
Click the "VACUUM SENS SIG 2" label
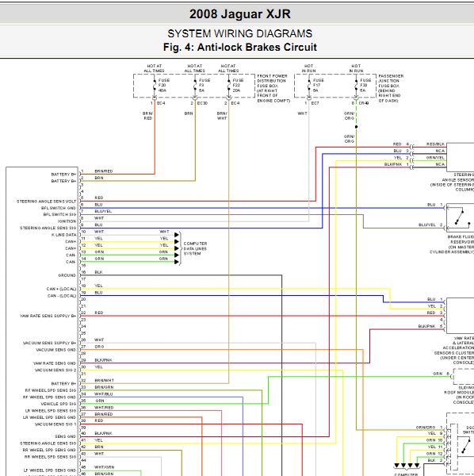(x=55, y=370)
